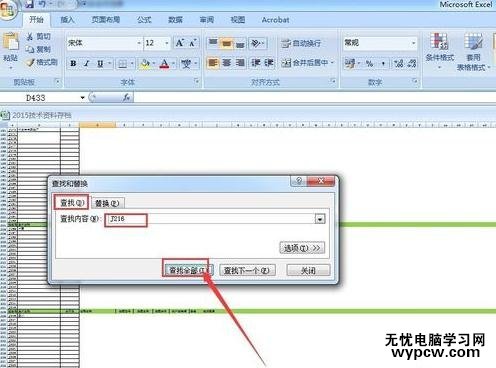
Task: Open the font name dropdown (宋体)
Action: (139, 43)
